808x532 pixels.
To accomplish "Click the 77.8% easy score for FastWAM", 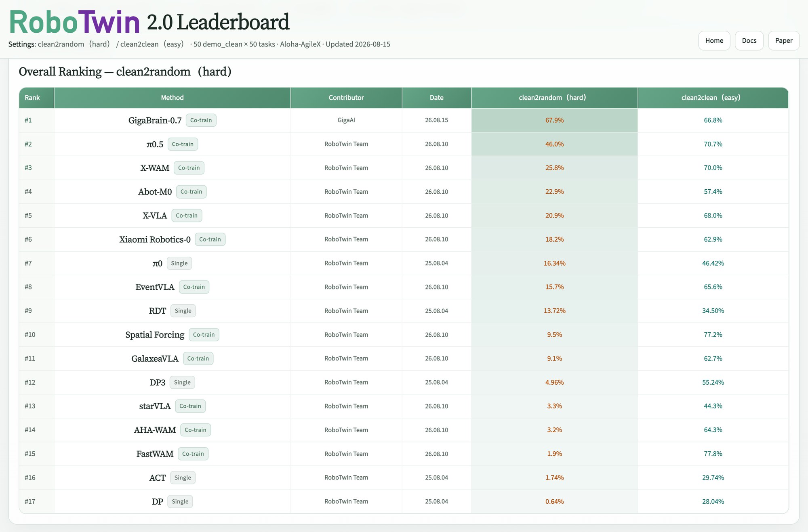I will coord(713,454).
